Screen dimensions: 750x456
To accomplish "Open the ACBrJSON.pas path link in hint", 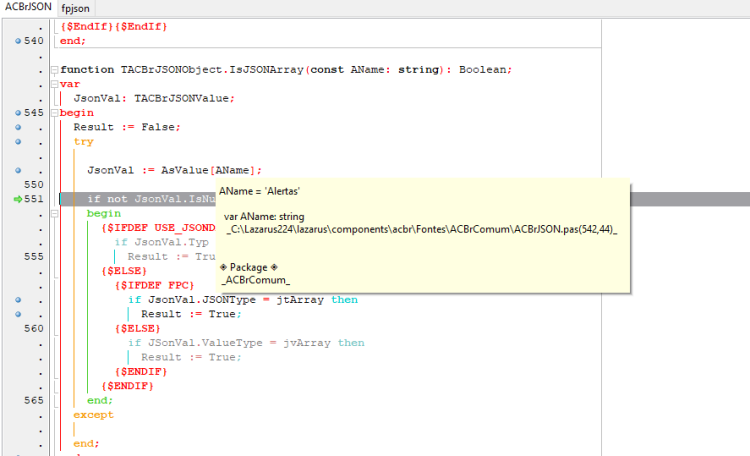I will pyautogui.click(x=421, y=230).
